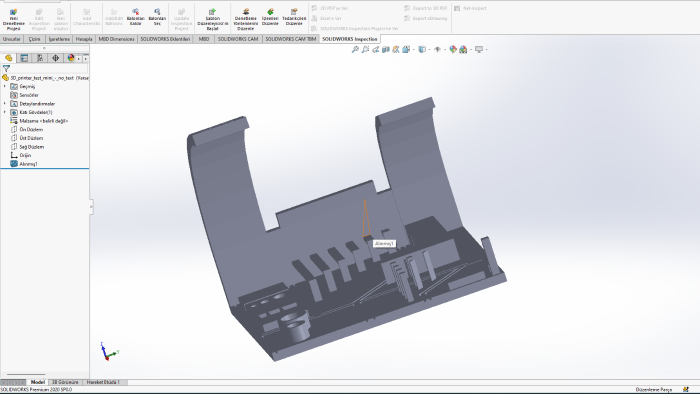Open Apply Scene dropdown arrow
The height and width of the screenshot is (394, 700).
tap(471, 50)
